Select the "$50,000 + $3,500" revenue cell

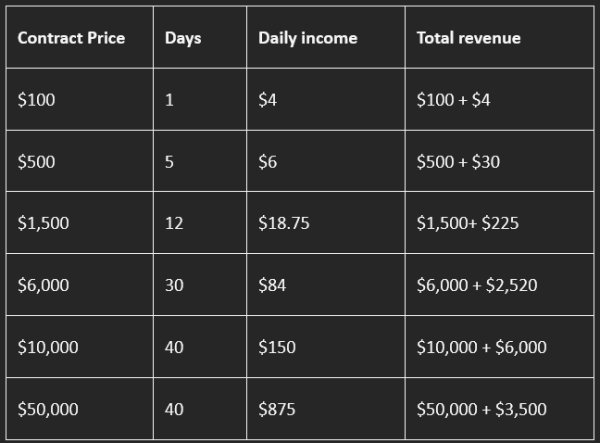[x=481, y=409]
